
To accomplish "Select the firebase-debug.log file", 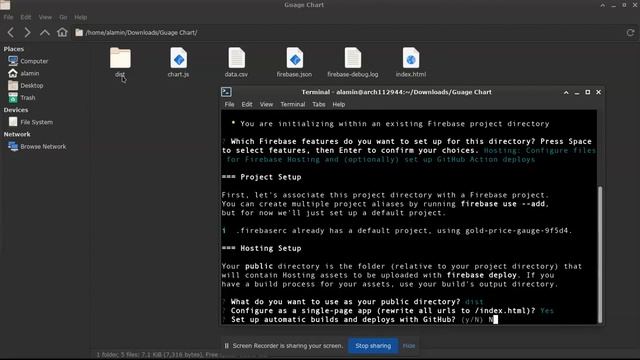I will [x=353, y=62].
